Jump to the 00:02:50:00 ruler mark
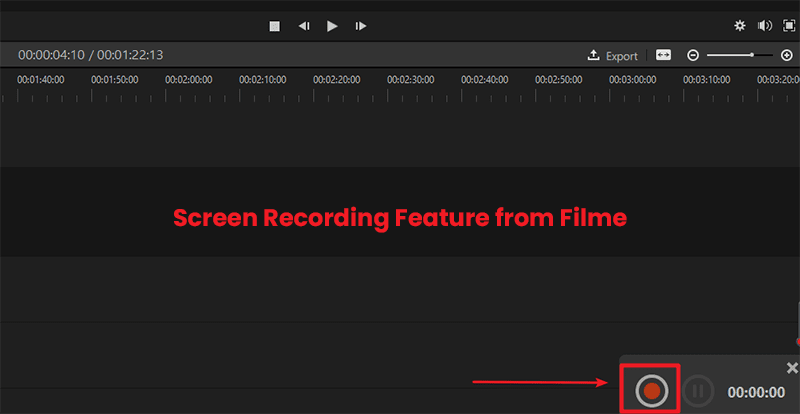The width and height of the screenshot is (800, 414). pyautogui.click(x=559, y=80)
